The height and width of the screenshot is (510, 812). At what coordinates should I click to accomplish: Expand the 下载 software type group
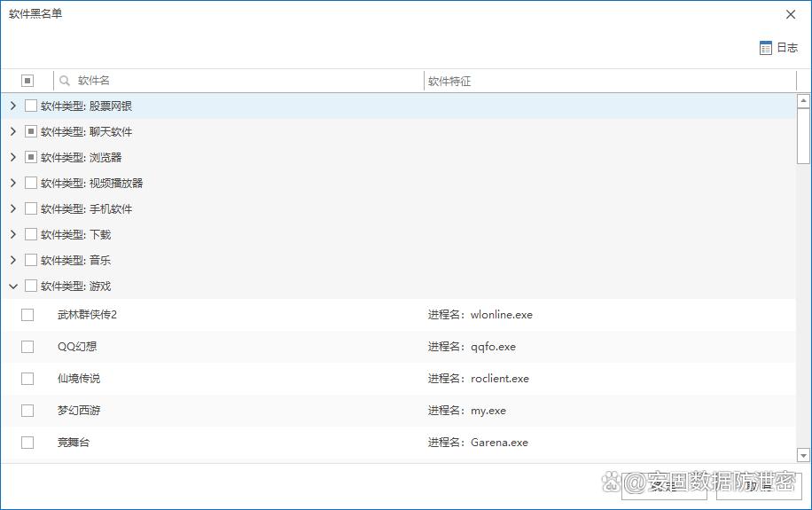tap(12, 235)
